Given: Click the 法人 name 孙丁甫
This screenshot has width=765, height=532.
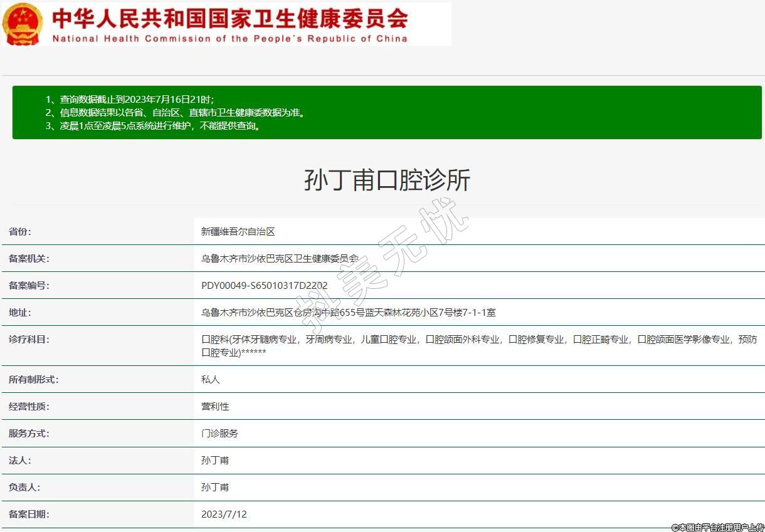Looking at the screenshot, I should click(215, 461).
